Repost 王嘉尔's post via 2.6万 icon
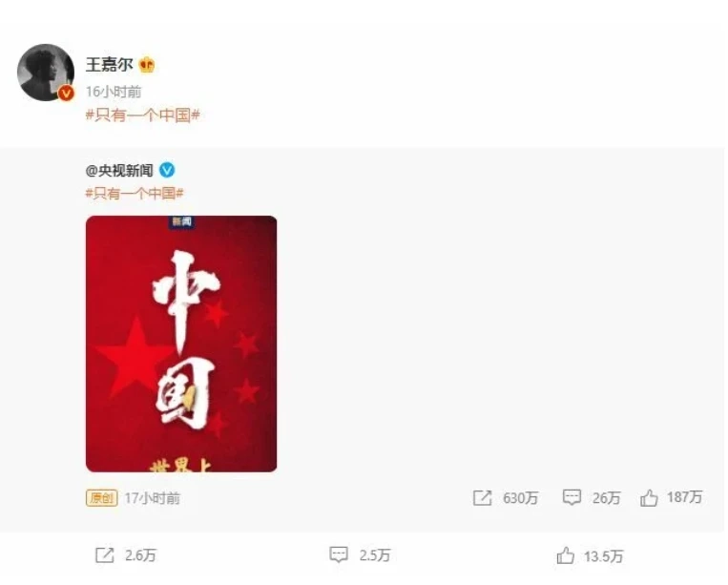728x585 pixels. 104,555
